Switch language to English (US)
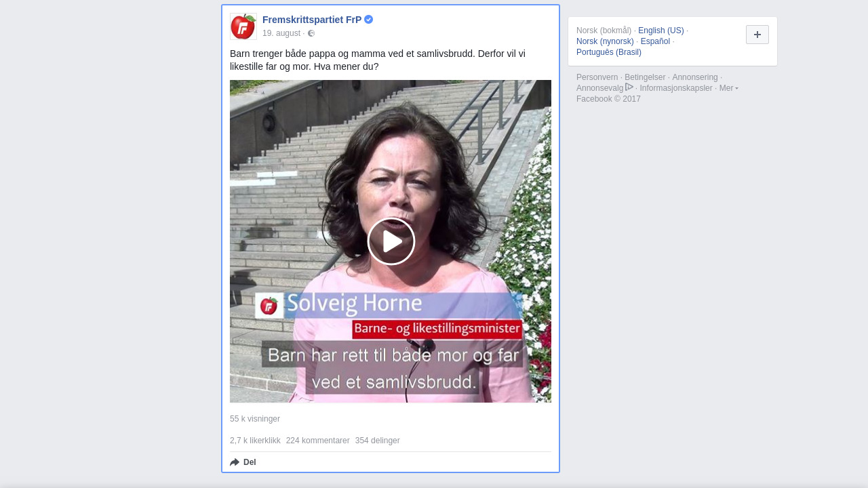868x488 pixels. 661,30
